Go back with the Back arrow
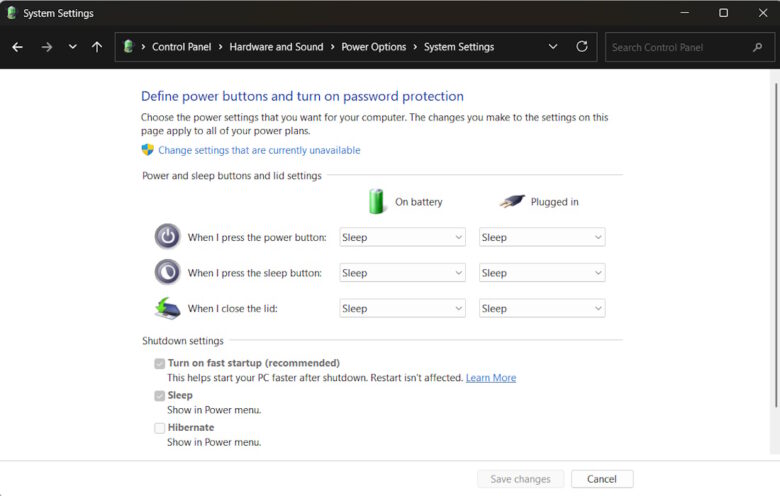The width and height of the screenshot is (780, 496). 17,47
